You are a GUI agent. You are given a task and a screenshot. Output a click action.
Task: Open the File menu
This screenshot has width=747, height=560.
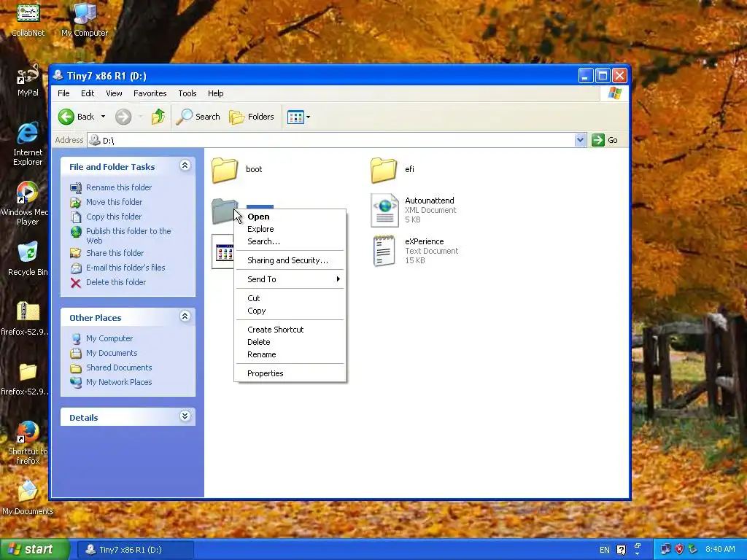point(63,93)
